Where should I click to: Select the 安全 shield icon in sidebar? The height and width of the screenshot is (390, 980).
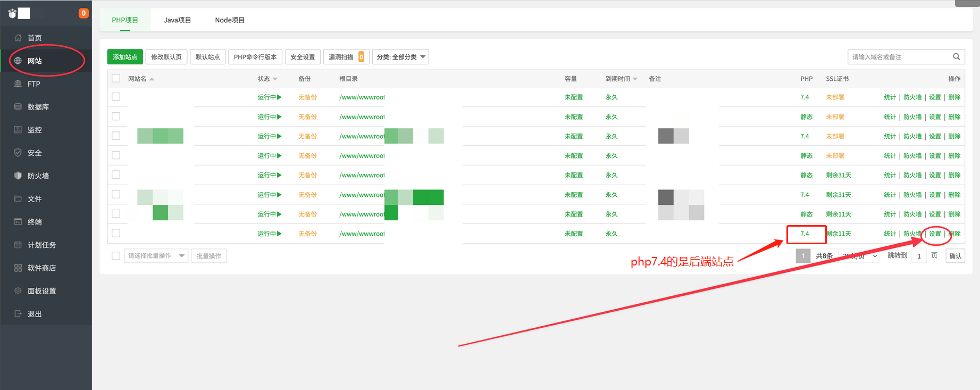(x=18, y=153)
